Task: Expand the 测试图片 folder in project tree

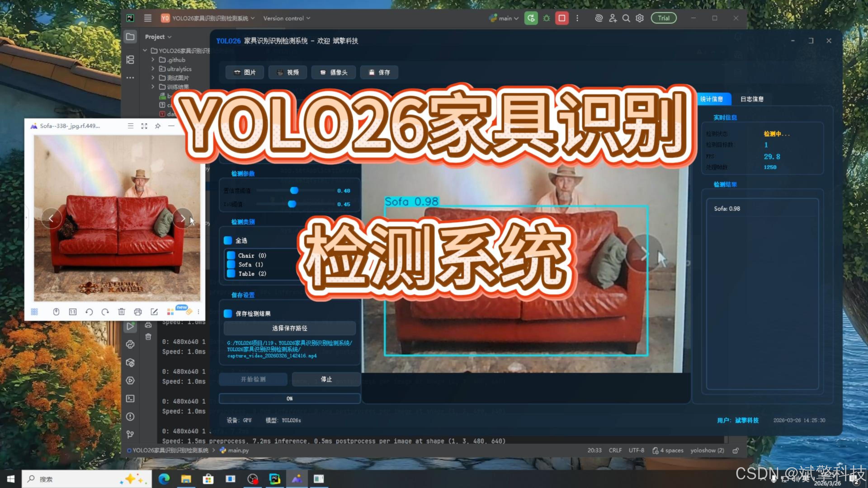Action: (x=153, y=78)
